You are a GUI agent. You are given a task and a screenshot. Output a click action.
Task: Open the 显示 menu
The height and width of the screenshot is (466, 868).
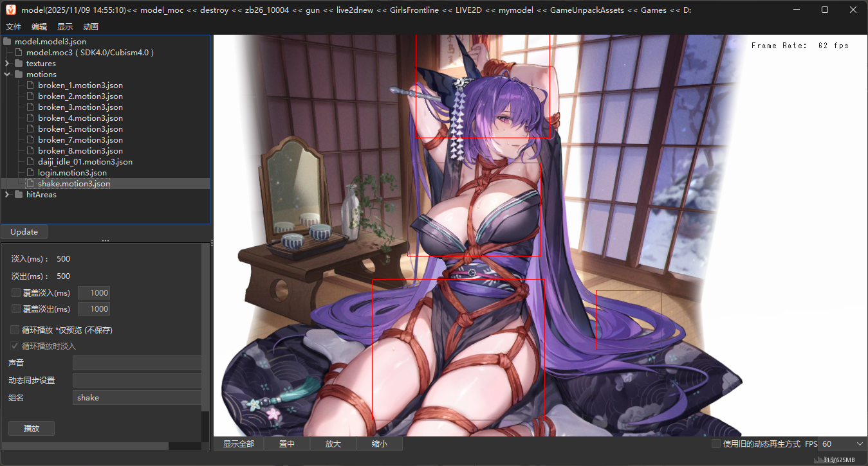coord(65,27)
